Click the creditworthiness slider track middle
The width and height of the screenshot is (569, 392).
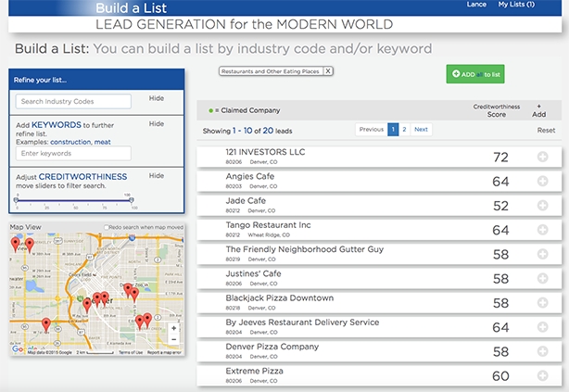tap(73, 200)
